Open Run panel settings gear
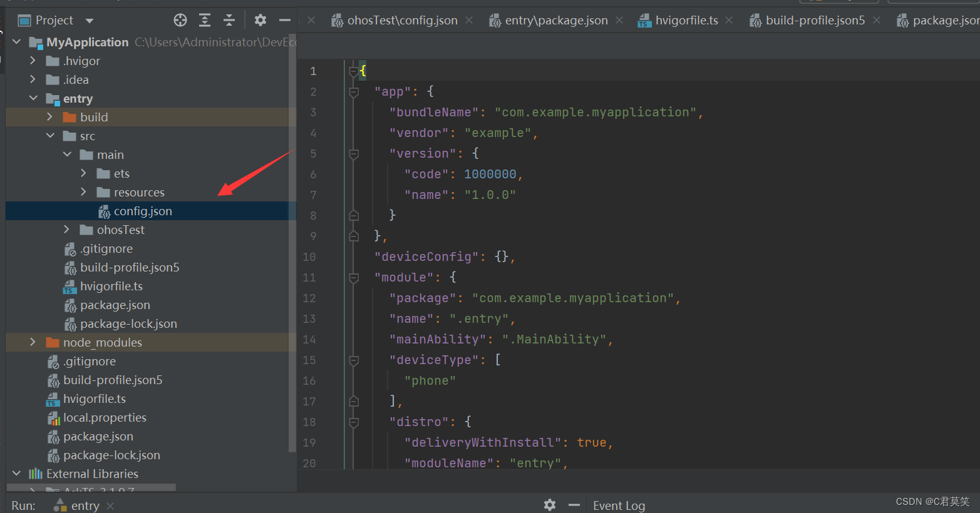 point(550,505)
